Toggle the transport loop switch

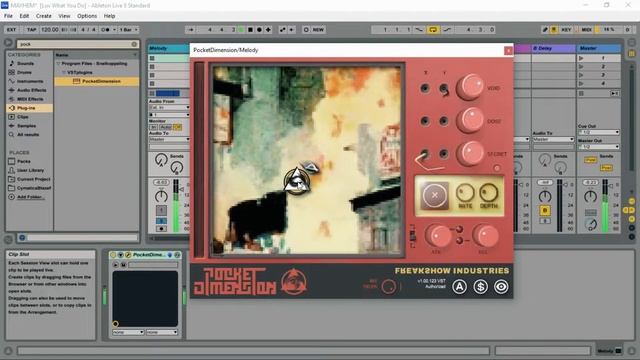[x=433, y=30]
